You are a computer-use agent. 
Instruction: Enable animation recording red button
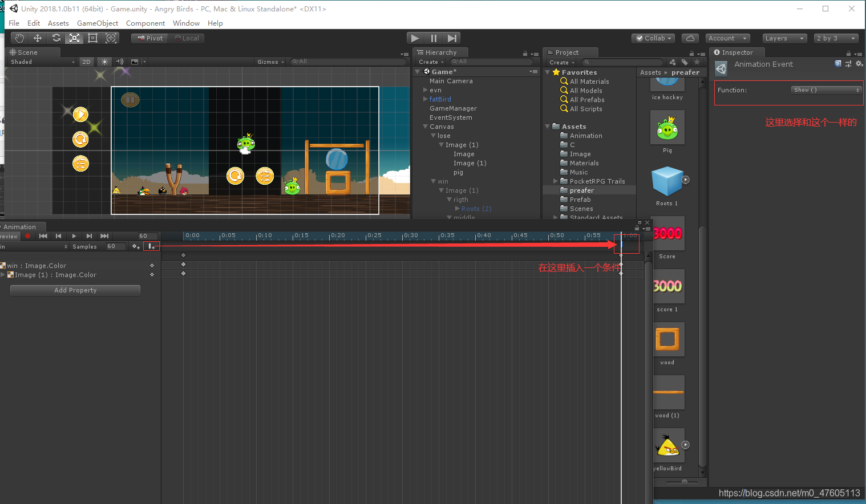(x=27, y=236)
